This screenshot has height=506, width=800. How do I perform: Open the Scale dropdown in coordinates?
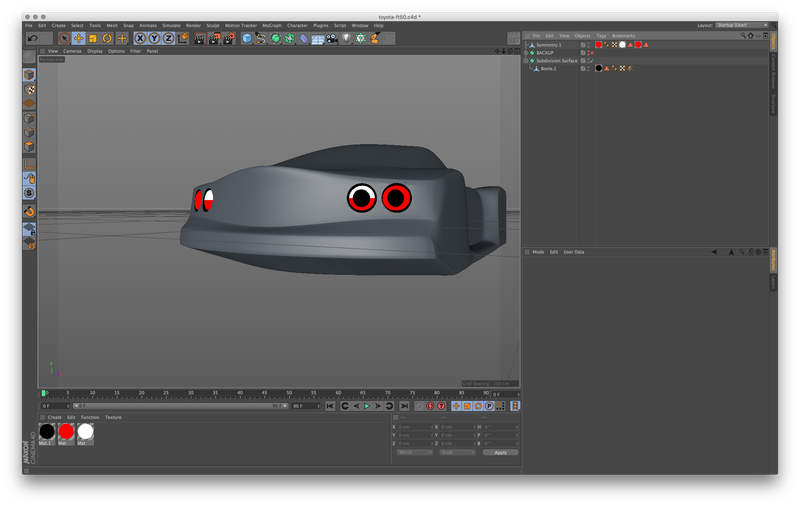pyautogui.click(x=457, y=452)
